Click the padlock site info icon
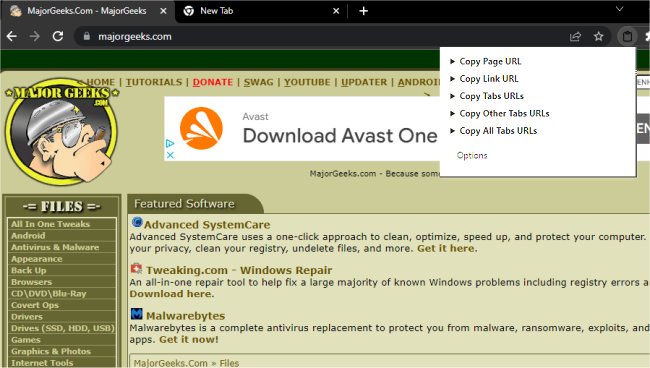This screenshot has width=650, height=368. (x=86, y=36)
